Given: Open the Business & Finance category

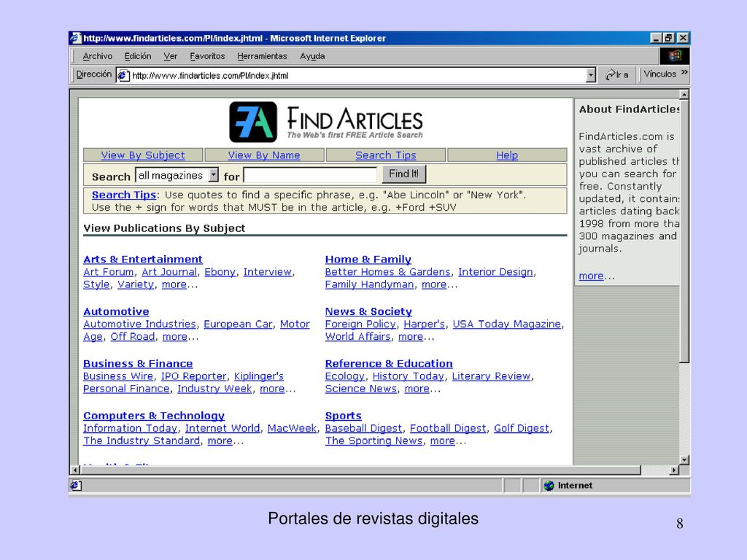Looking at the screenshot, I should (x=138, y=363).
